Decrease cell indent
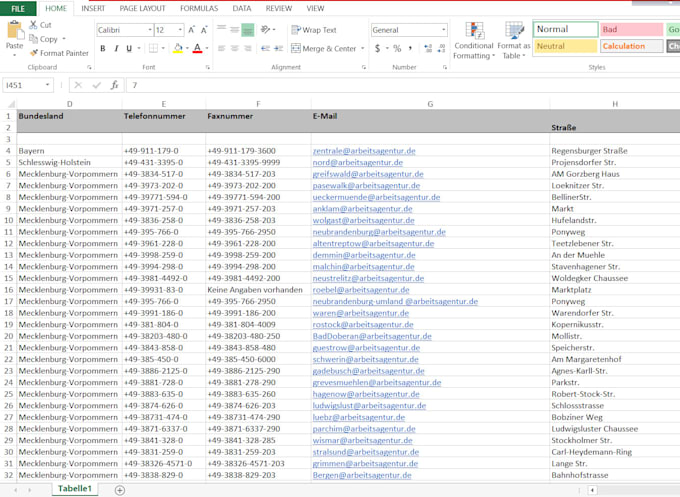The height and width of the screenshot is (497, 680). click(x=265, y=48)
